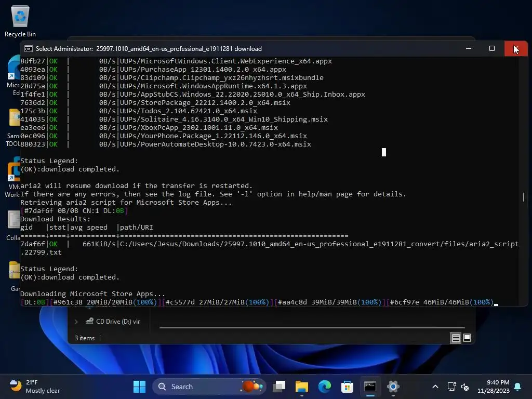Open the notifications bell icon
Screen dimensions: 532x399
click(x=518, y=387)
